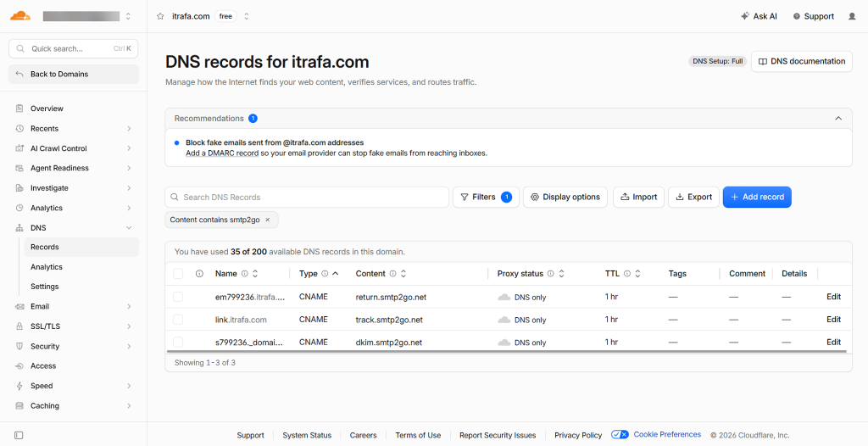The image size is (868, 446).
Task: Click the Speed lightning icon
Action: tap(20, 386)
